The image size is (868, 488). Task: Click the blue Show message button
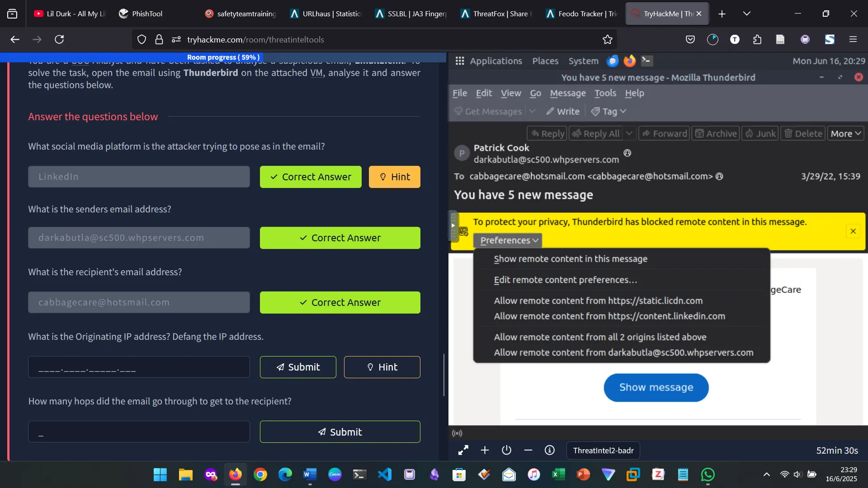(x=656, y=387)
